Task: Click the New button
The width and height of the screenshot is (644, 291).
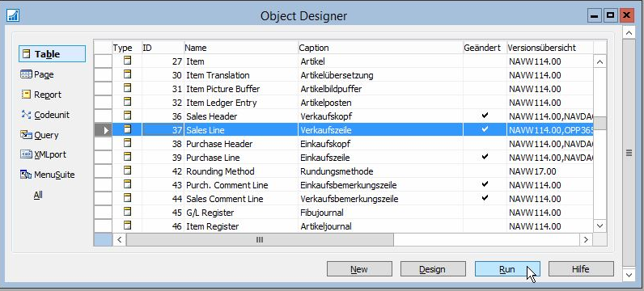Action: click(359, 269)
